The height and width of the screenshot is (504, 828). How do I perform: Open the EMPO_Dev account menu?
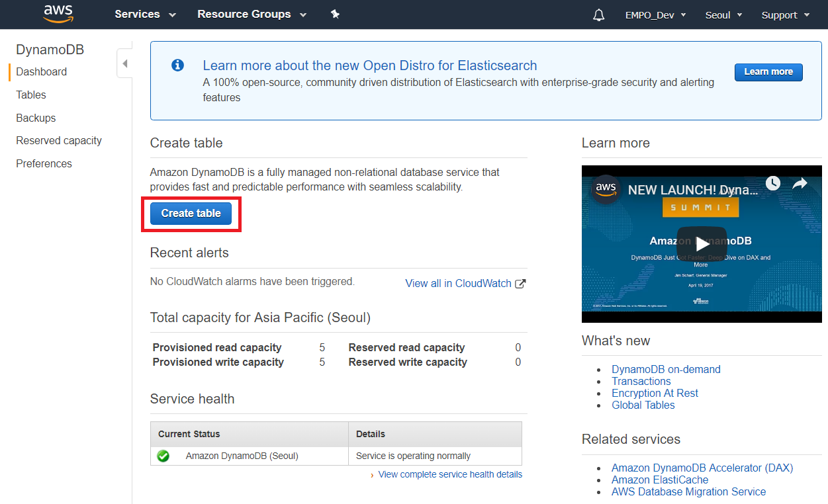(655, 15)
